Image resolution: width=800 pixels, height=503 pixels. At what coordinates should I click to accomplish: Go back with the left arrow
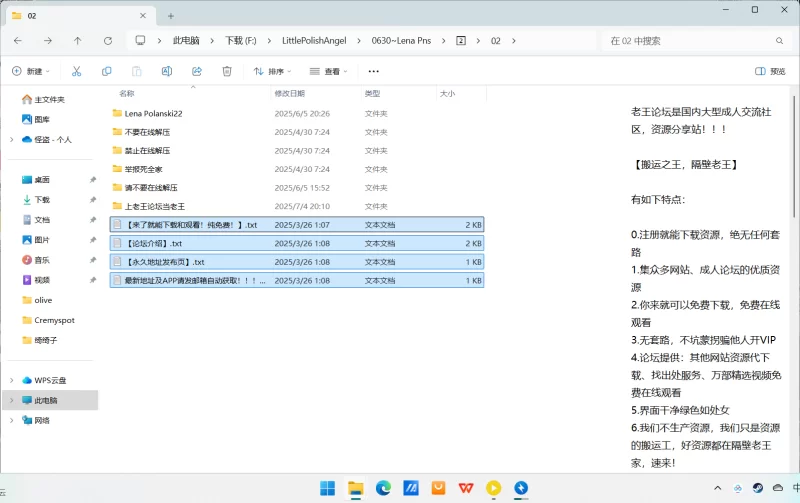[x=18, y=41]
